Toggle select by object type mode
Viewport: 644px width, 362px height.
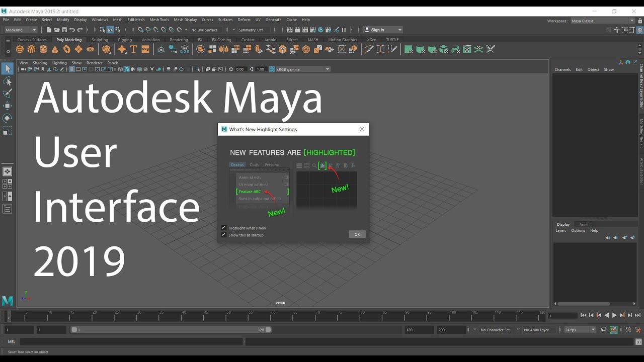[x=110, y=30]
